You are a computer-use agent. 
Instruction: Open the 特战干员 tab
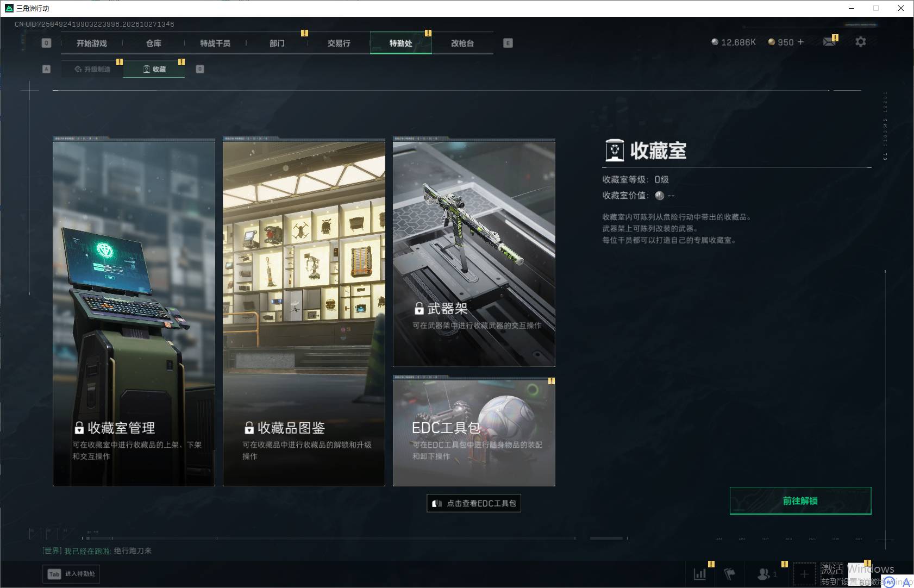pyautogui.click(x=215, y=43)
